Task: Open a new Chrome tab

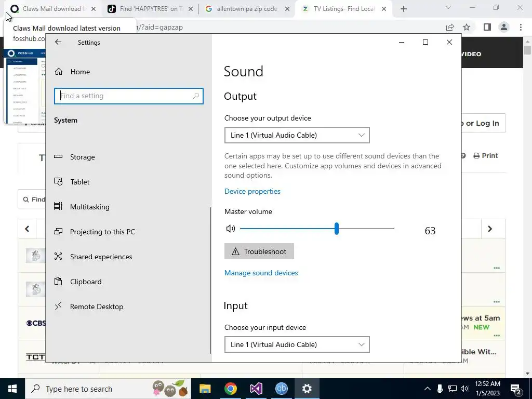Action: click(x=403, y=9)
